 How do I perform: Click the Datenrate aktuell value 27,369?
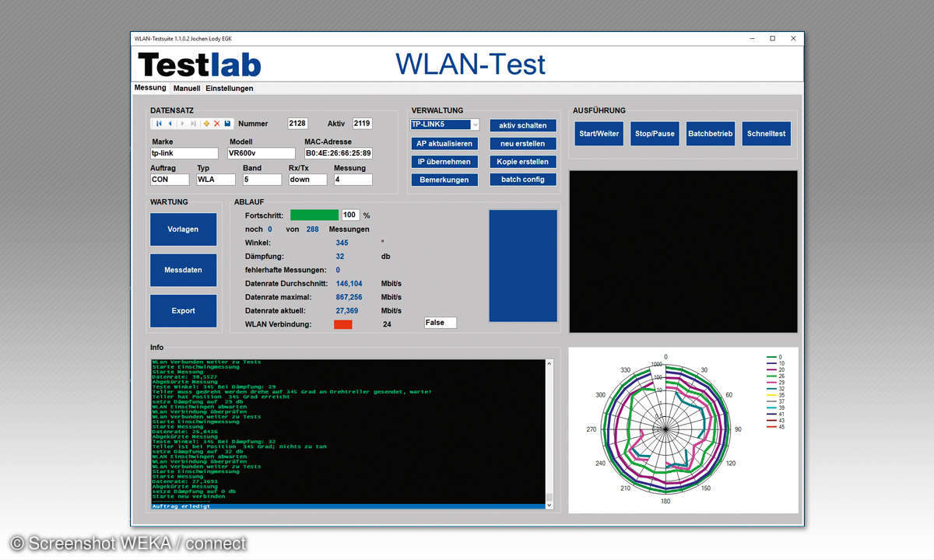click(x=347, y=310)
